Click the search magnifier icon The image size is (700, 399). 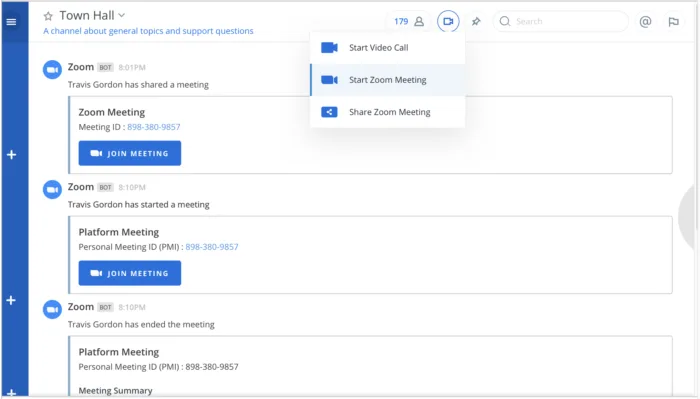tap(505, 21)
